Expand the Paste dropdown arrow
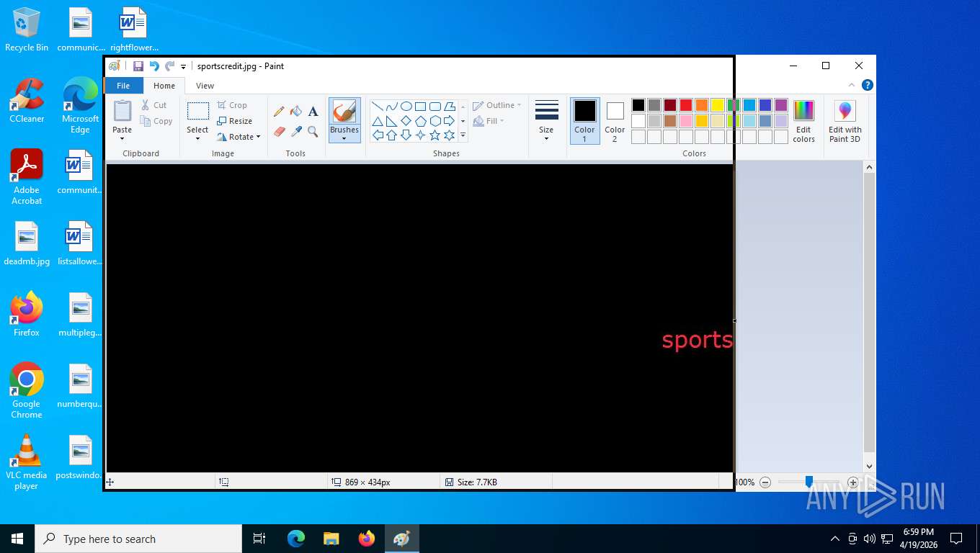 pyautogui.click(x=122, y=139)
